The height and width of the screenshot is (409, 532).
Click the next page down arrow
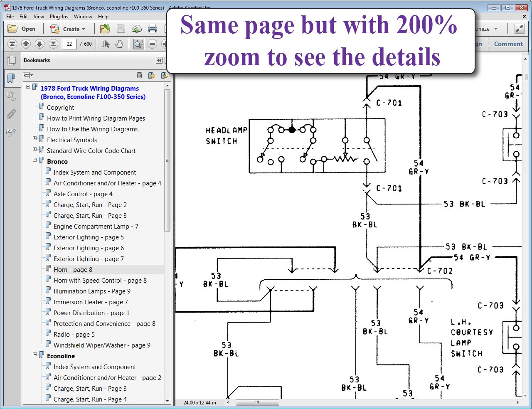click(39, 44)
